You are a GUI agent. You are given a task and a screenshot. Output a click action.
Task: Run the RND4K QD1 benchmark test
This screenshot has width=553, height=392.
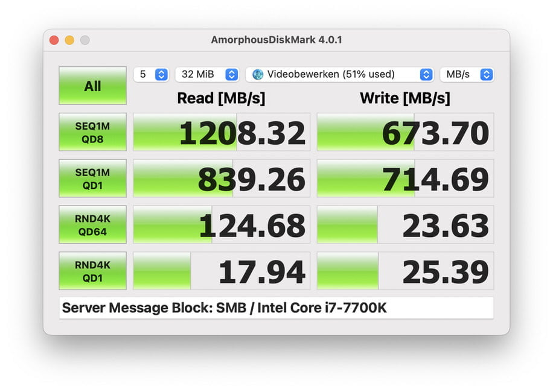click(x=92, y=271)
